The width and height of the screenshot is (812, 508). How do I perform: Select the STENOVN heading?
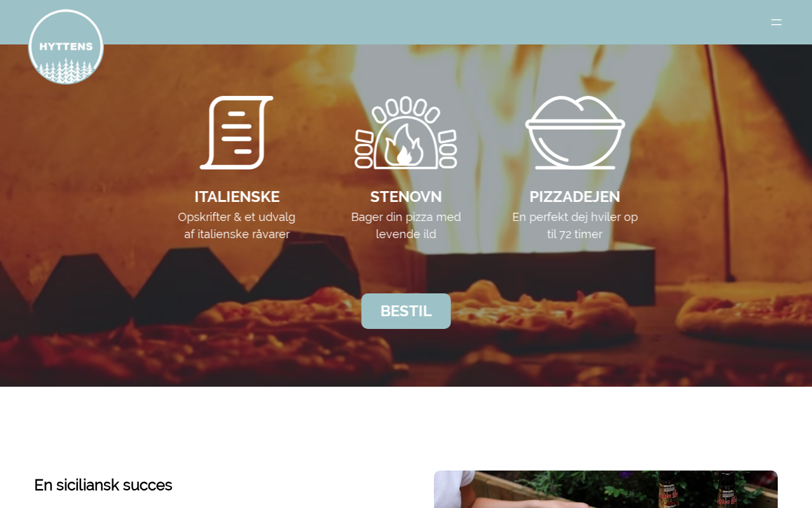coord(406,197)
